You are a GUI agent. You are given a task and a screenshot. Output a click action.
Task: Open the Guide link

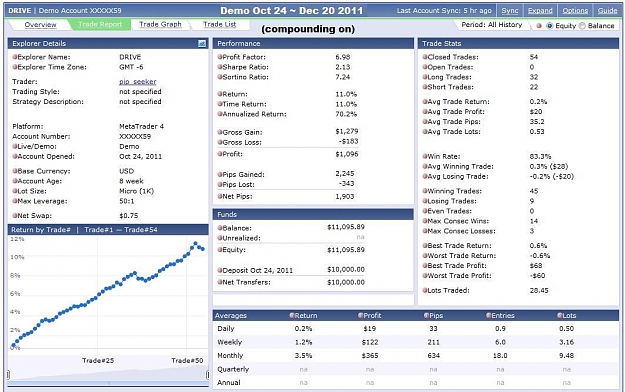[x=607, y=11]
